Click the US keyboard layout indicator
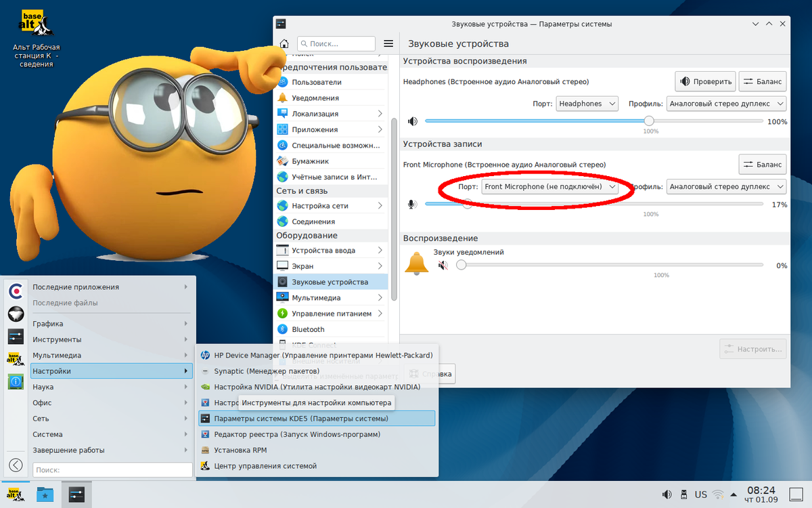The image size is (812, 508). click(701, 494)
